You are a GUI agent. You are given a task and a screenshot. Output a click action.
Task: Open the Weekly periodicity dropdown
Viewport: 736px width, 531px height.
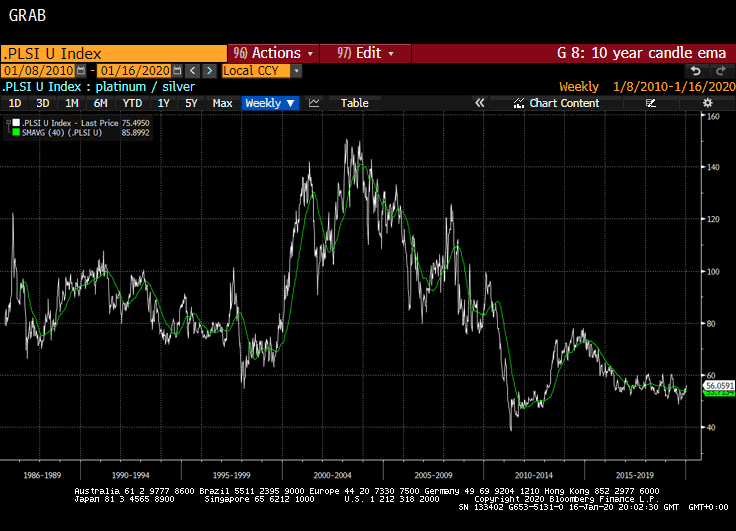click(270, 103)
